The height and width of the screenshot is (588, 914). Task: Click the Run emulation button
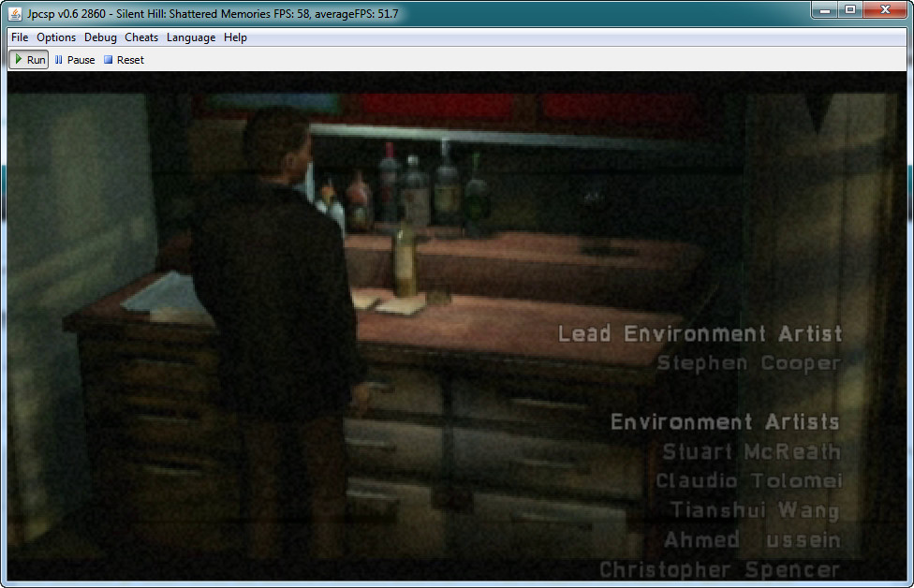pos(28,59)
